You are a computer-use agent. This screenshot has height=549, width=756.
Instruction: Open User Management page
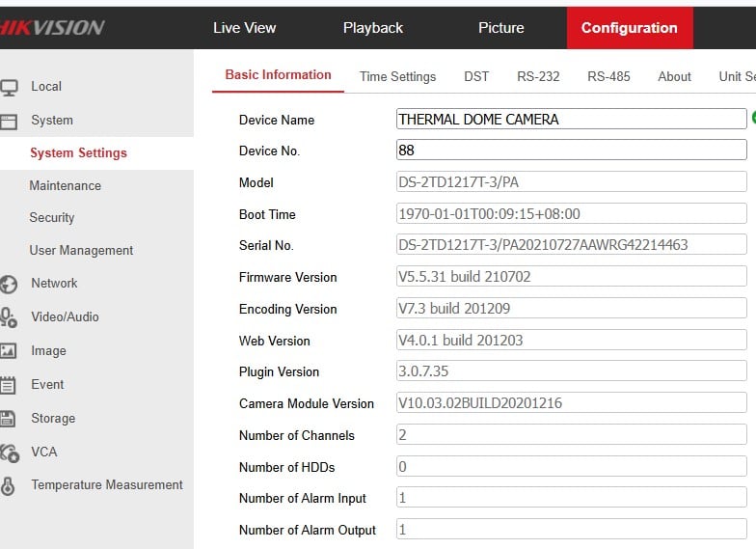81,251
